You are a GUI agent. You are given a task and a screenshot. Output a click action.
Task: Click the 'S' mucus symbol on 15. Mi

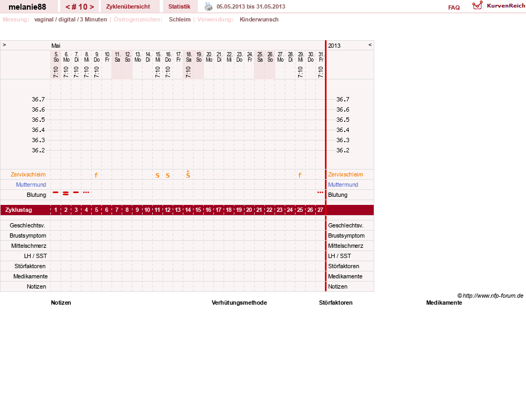coord(157,175)
